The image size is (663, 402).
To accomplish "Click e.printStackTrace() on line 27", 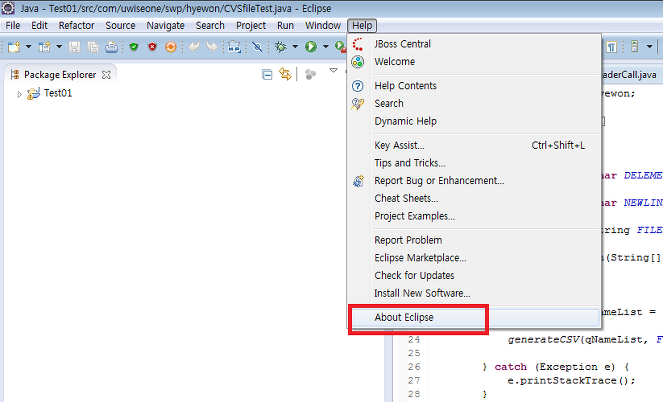I will point(571,381).
